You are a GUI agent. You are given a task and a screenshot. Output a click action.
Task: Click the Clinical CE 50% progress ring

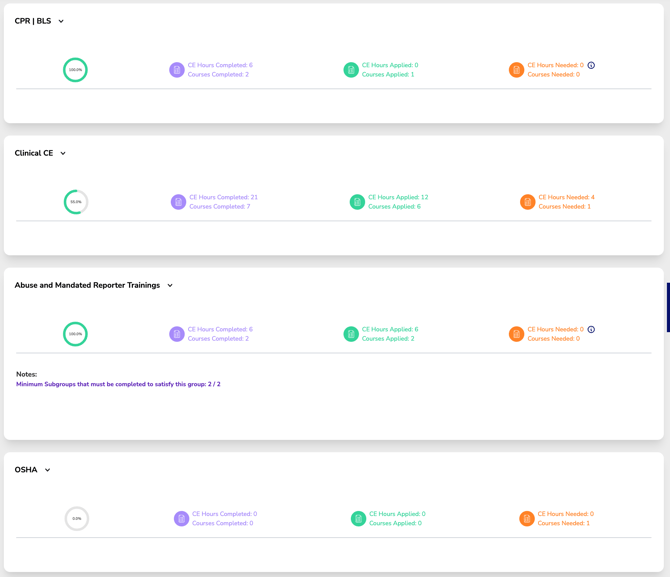point(76,202)
